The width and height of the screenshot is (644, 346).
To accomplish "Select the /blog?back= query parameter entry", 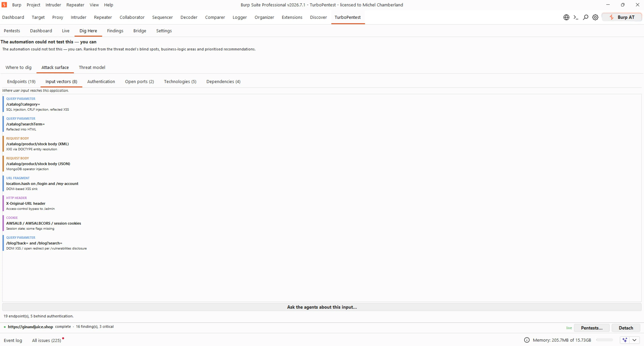I will tap(322, 243).
